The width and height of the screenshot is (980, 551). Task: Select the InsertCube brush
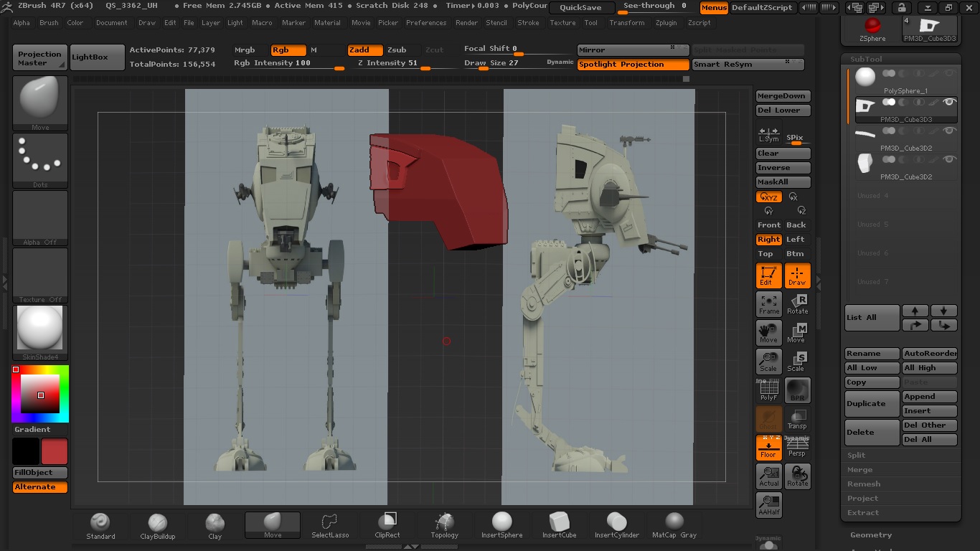(559, 526)
